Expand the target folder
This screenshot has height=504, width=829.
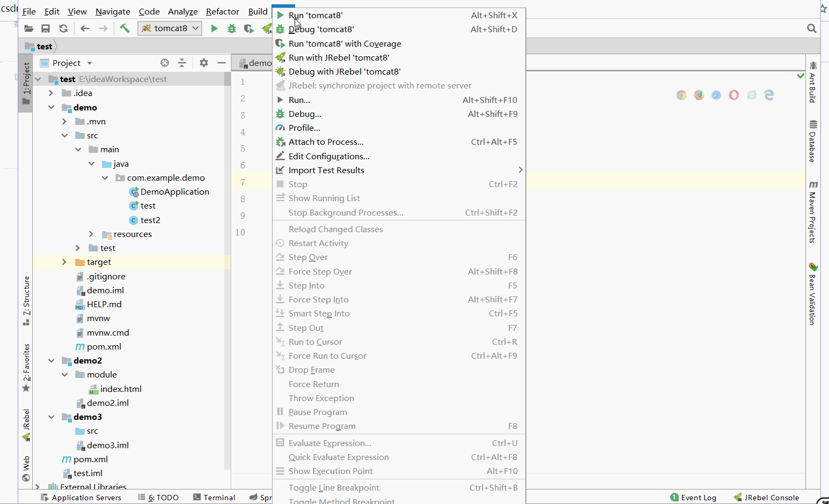coord(64,262)
